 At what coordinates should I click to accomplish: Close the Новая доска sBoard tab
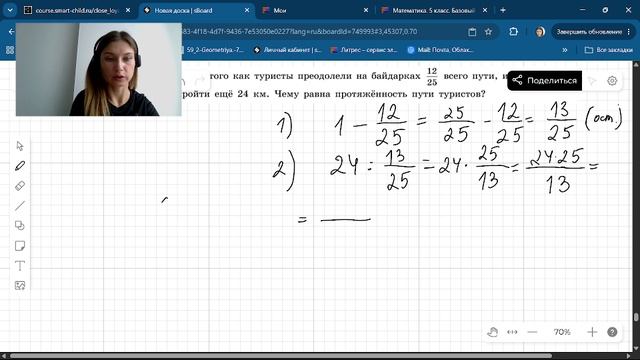click(x=247, y=11)
